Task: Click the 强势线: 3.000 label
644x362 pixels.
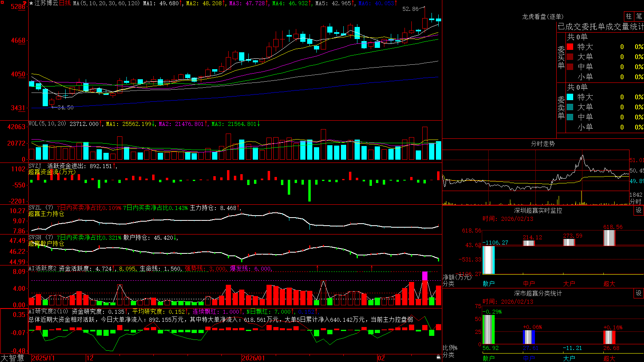Action: pyautogui.click(x=205, y=269)
